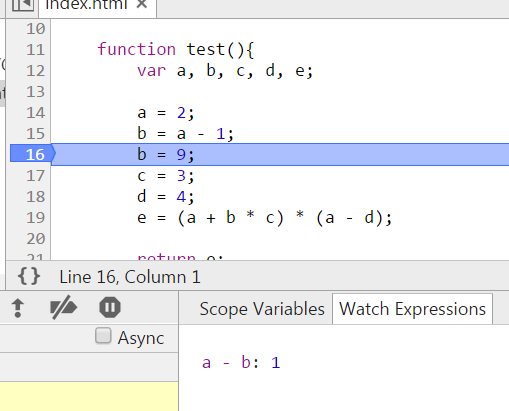509x411 pixels.
Task: Close the index.html file tab
Action: (x=142, y=4)
